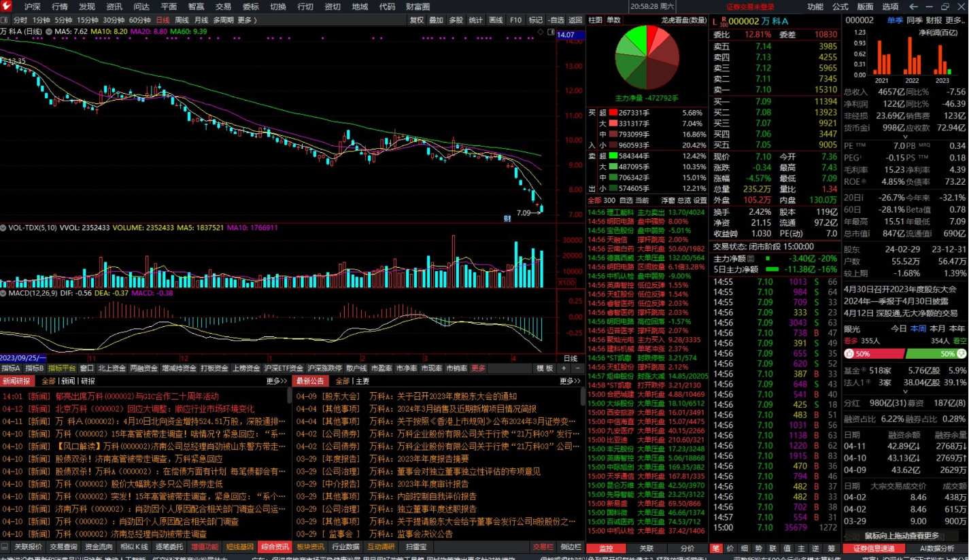Click the green 50% sentiment bar
Image resolution: width=969 pixels, height=560 pixels.
tap(936, 353)
